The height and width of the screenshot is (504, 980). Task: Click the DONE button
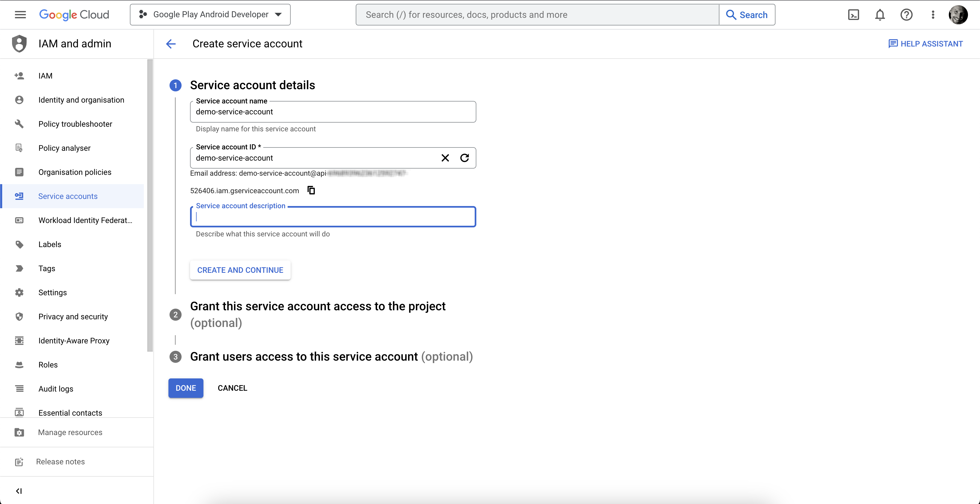tap(186, 388)
